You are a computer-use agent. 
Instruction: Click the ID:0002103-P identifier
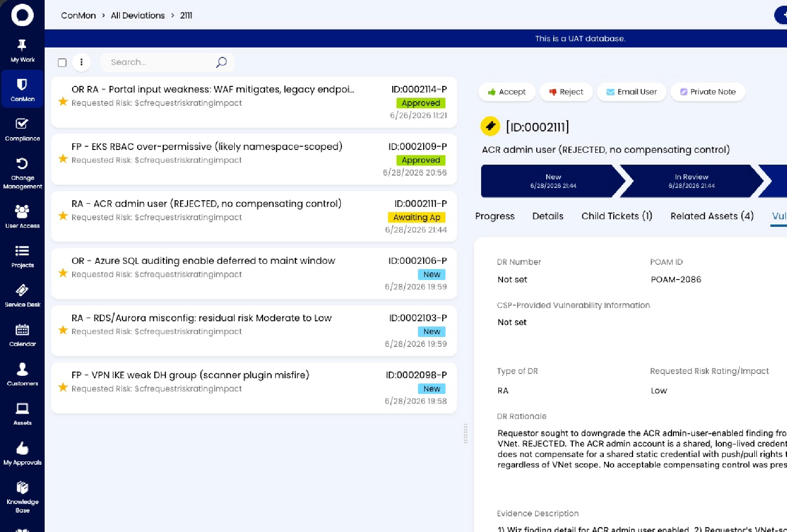click(x=418, y=318)
